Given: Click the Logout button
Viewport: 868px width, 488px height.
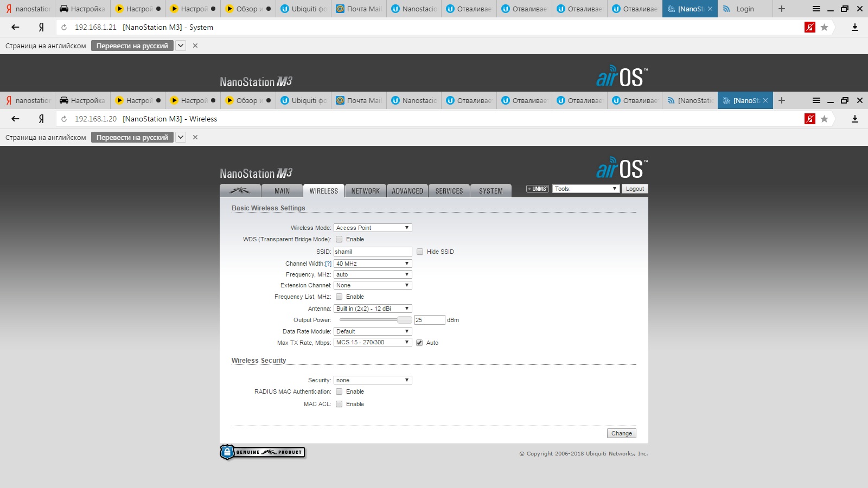Looking at the screenshot, I should [635, 189].
